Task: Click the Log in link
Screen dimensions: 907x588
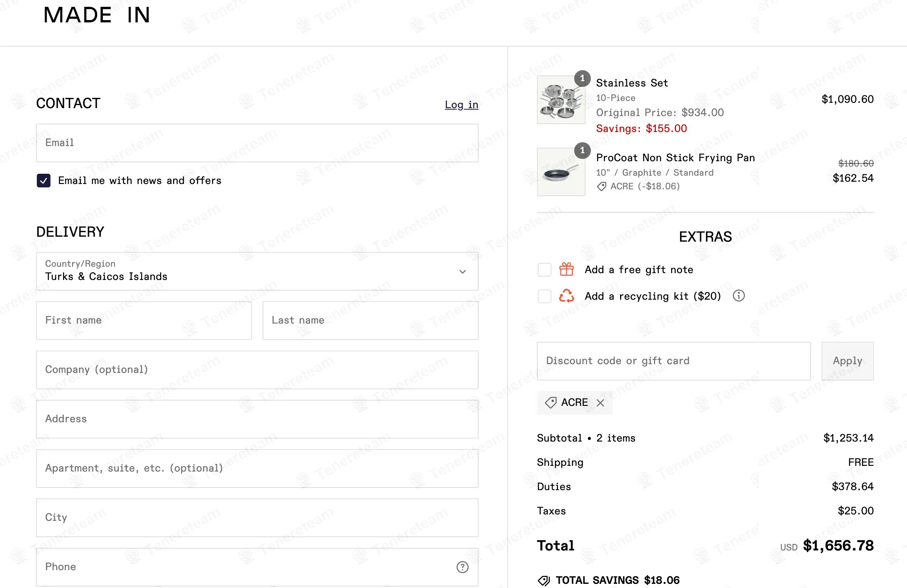Action: pos(461,105)
